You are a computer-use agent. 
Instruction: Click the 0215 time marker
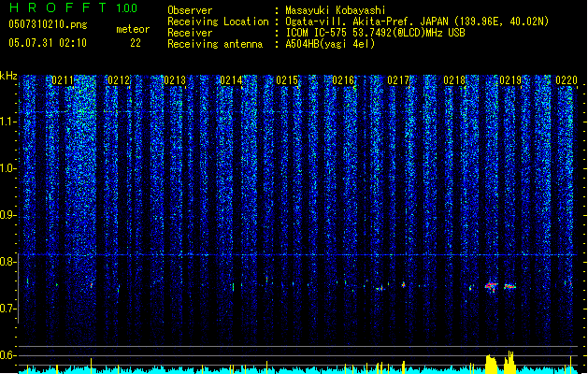pos(287,80)
